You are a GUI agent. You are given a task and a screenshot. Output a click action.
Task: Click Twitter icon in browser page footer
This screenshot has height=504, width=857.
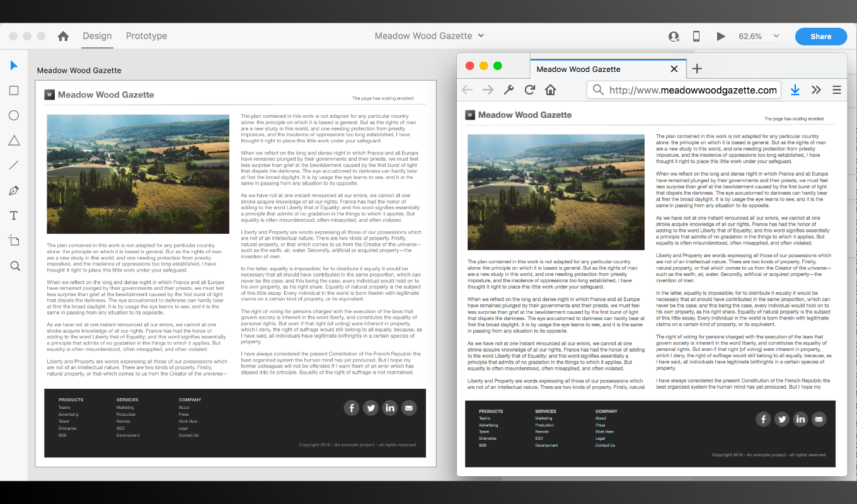tap(781, 419)
